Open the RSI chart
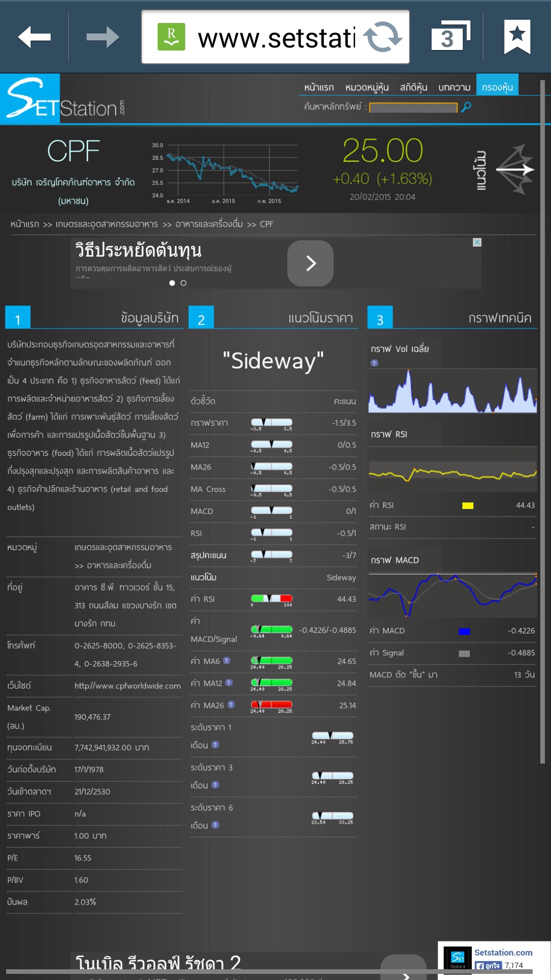 coord(453,470)
